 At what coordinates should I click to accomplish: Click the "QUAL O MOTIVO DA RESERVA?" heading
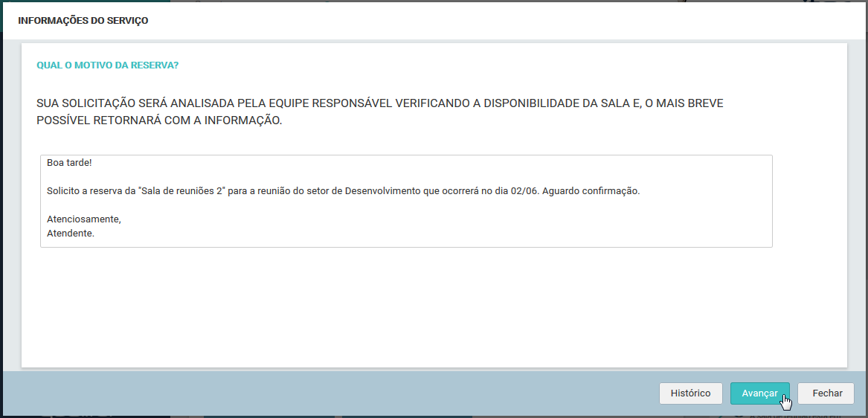click(107, 65)
